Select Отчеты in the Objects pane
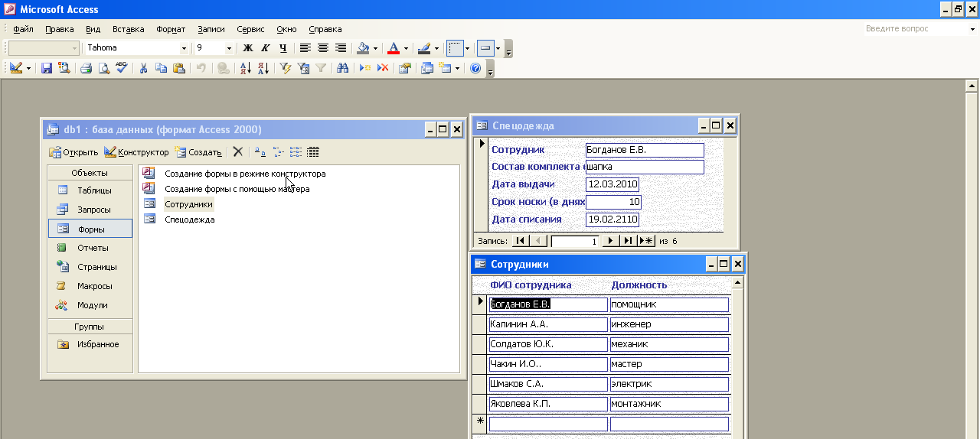This screenshot has height=439, width=980. tap(90, 248)
